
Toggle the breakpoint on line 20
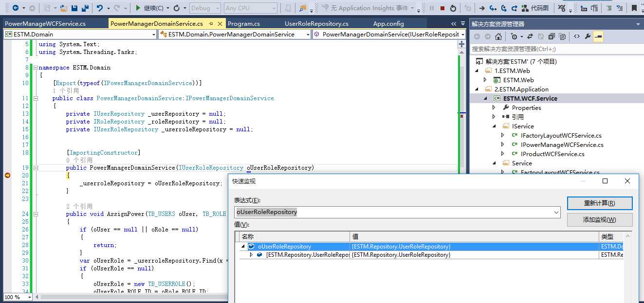pyautogui.click(x=7, y=176)
